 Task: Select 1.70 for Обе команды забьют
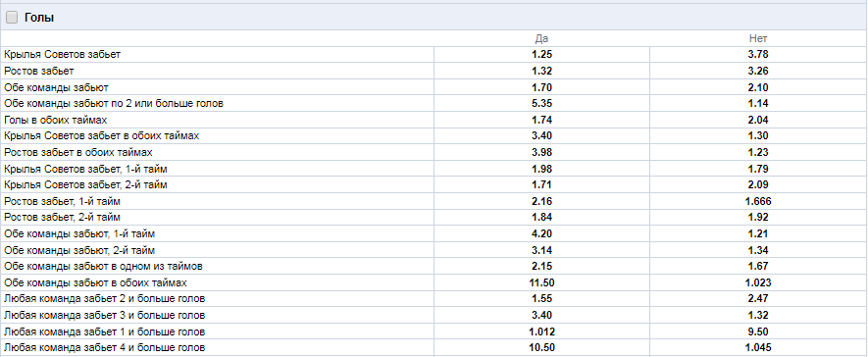(x=541, y=87)
